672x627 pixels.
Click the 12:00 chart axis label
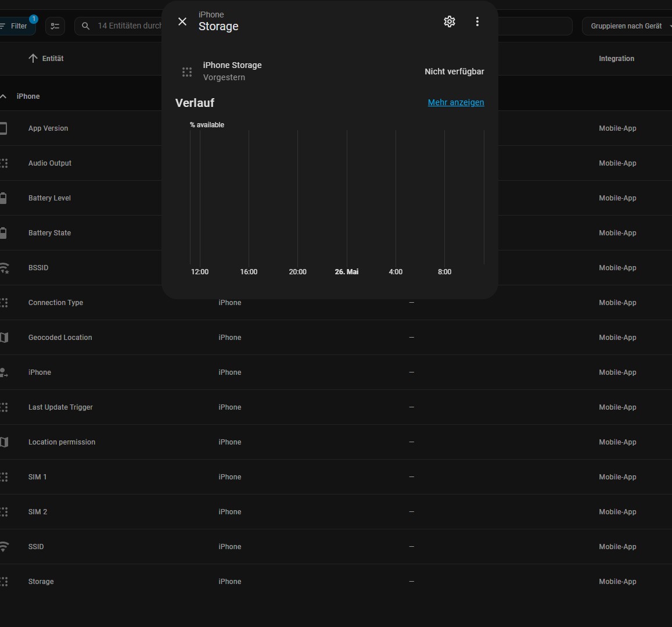pyautogui.click(x=200, y=271)
